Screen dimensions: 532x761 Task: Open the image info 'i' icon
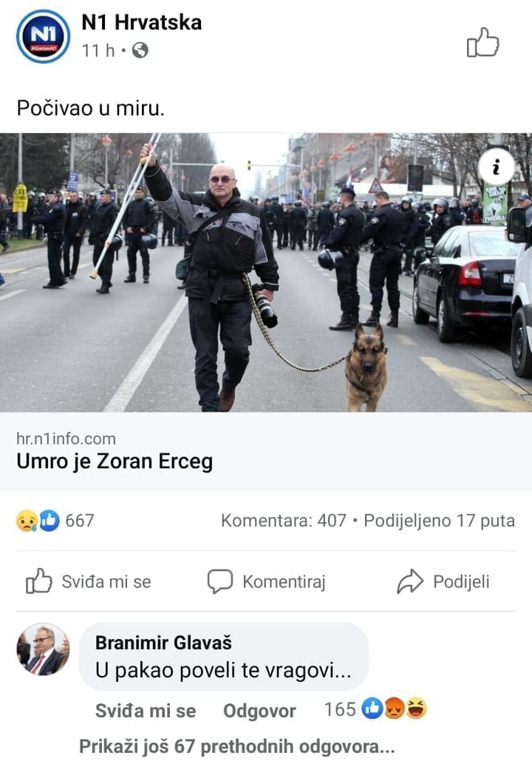(496, 167)
